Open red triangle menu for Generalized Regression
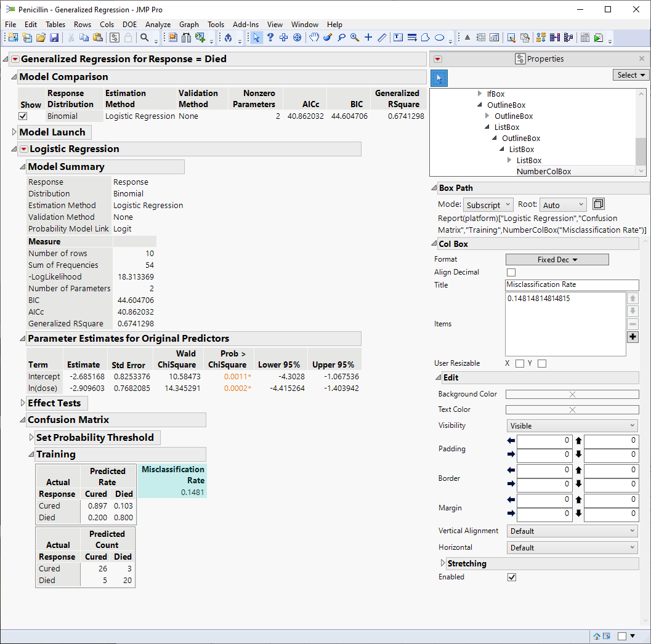 point(15,59)
